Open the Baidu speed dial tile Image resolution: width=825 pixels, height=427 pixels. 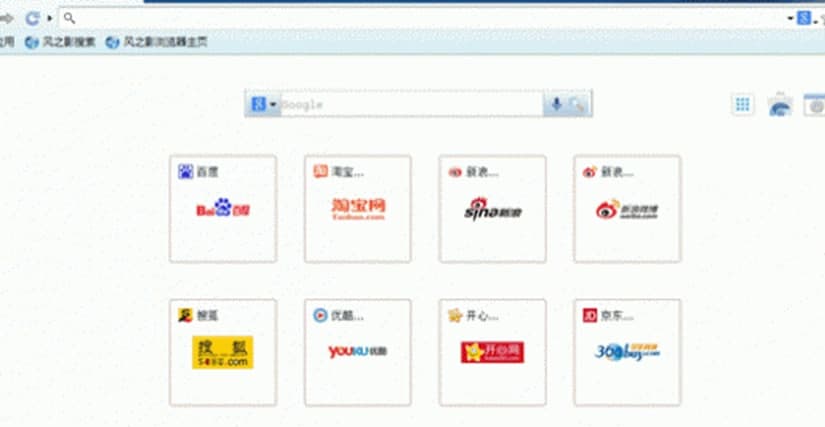pos(222,209)
